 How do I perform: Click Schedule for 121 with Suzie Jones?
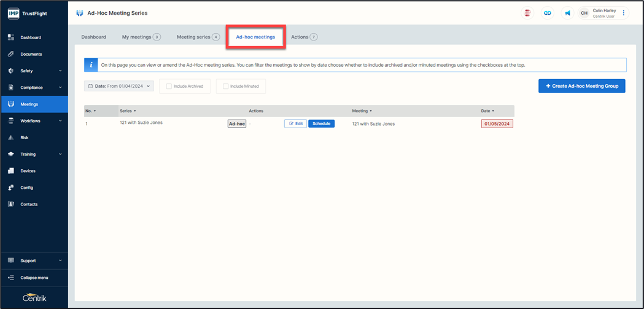pos(321,124)
